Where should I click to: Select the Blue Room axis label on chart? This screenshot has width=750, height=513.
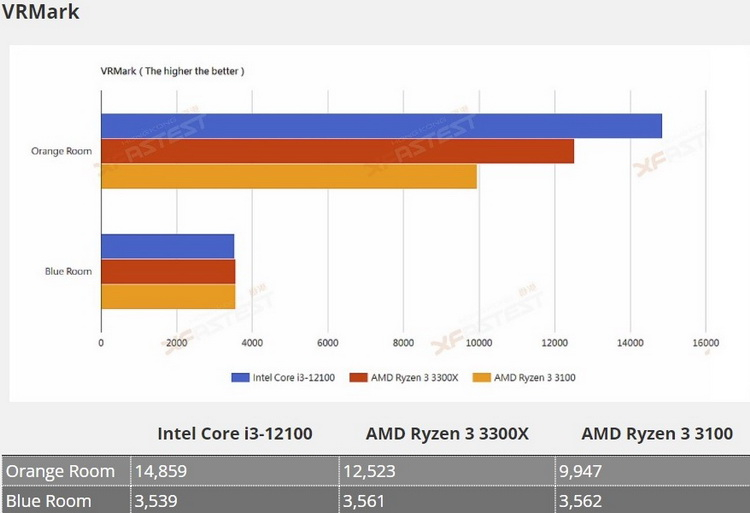point(68,271)
